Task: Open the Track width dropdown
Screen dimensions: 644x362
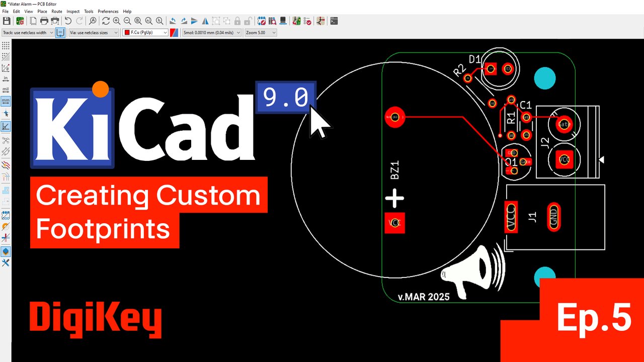Action: click(x=28, y=33)
